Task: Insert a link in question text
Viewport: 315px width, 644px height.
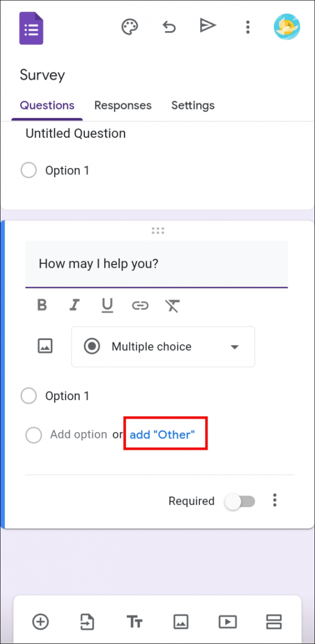Action: point(140,305)
